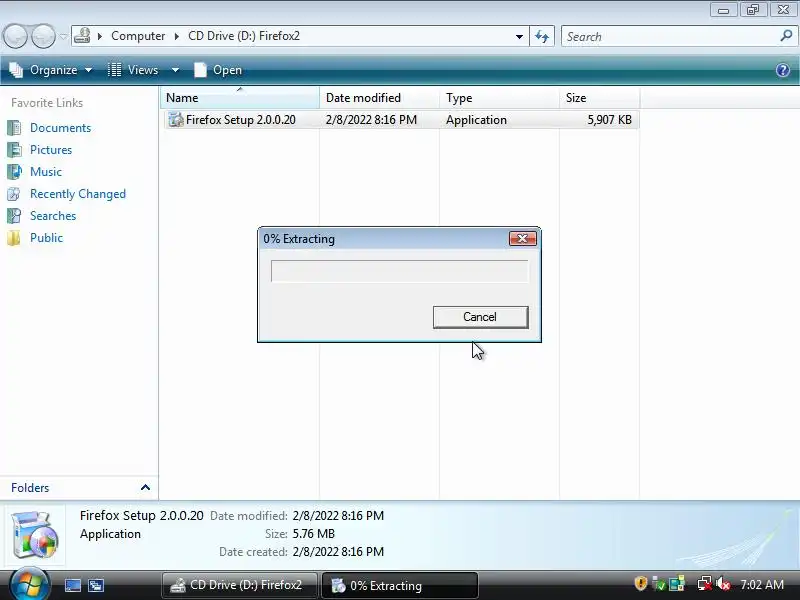This screenshot has height=600, width=800.
Task: Close the 0% Extracting dialog
Action: [x=522, y=238]
